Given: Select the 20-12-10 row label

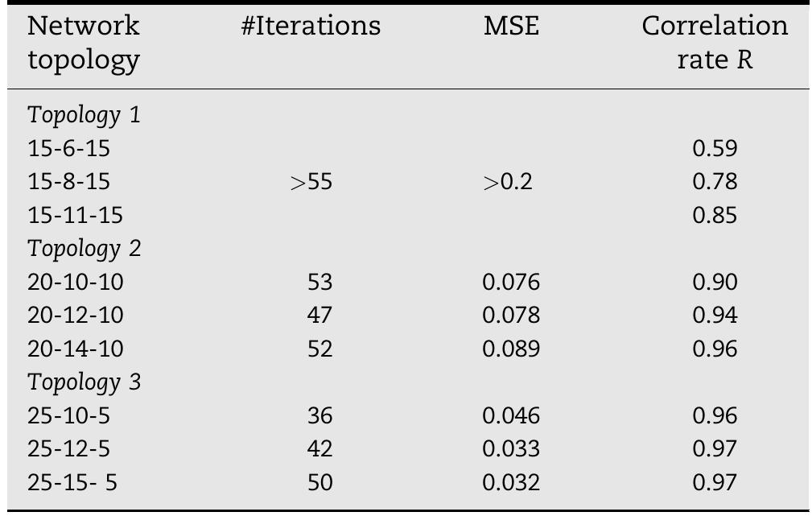Looking at the screenshot, I should click(76, 316).
